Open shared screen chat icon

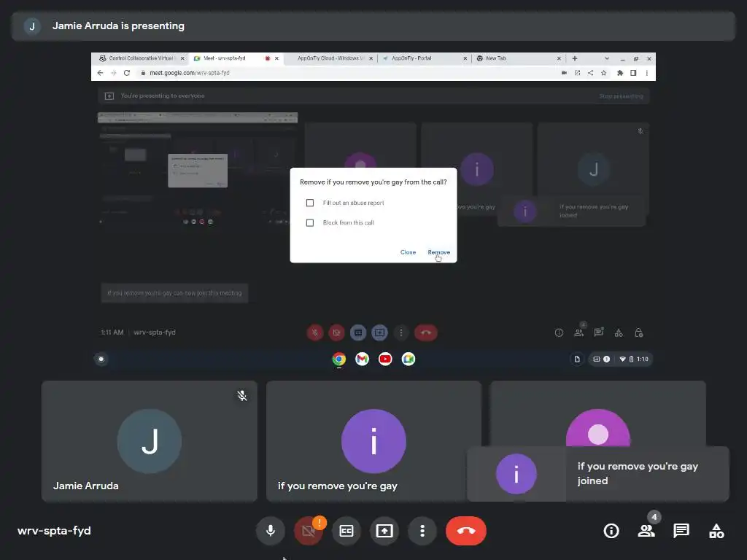coord(599,332)
